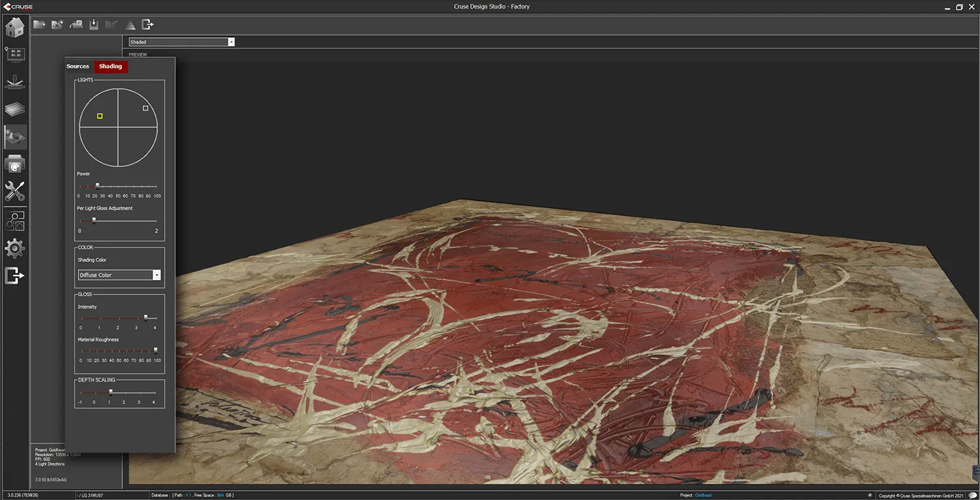
Task: Toggle the chat bubble icon in status bar
Action: (x=972, y=495)
